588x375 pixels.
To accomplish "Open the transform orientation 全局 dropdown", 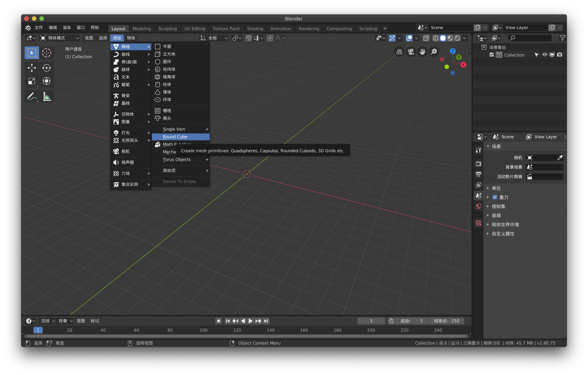I will [214, 38].
